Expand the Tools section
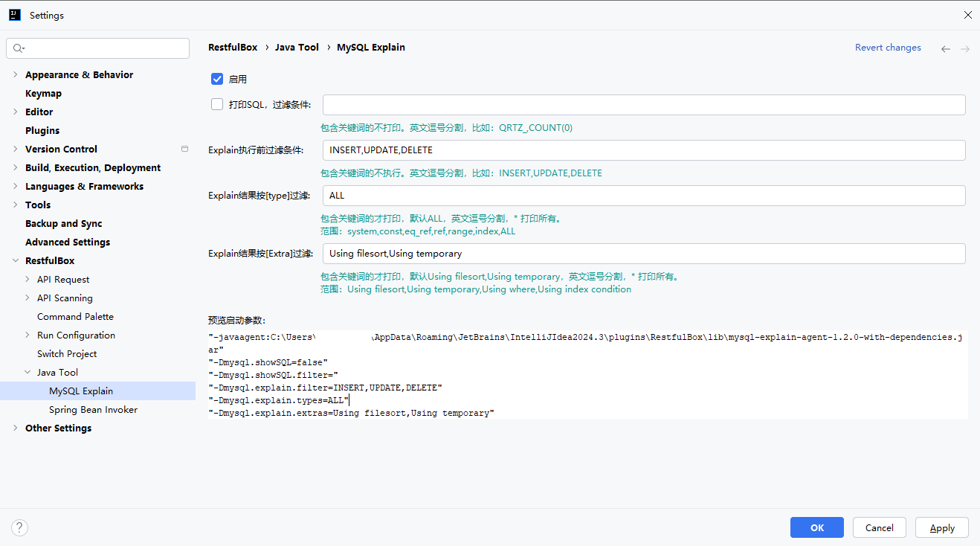The width and height of the screenshot is (980, 546). click(16, 205)
